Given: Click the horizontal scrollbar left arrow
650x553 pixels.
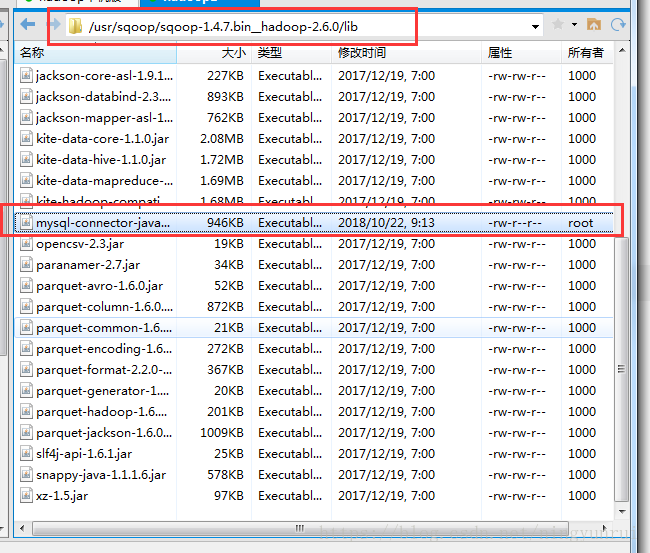Looking at the screenshot, I should [22, 528].
